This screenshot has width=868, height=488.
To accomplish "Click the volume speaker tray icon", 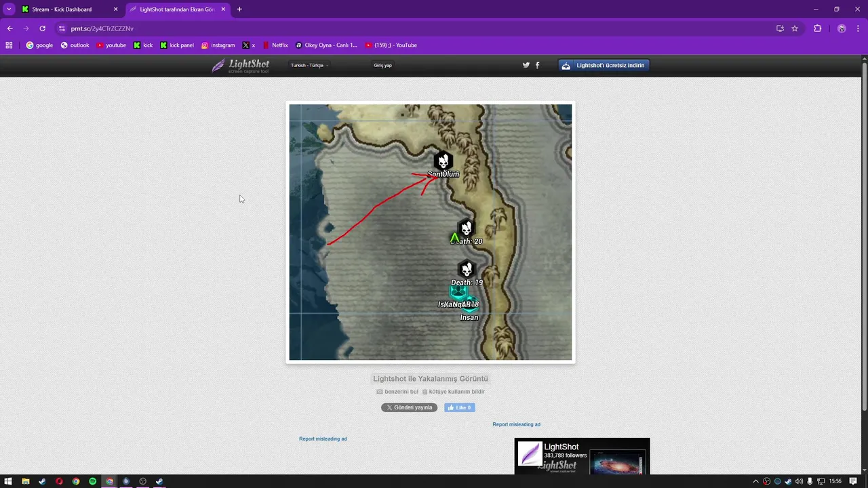I will pyautogui.click(x=799, y=481).
